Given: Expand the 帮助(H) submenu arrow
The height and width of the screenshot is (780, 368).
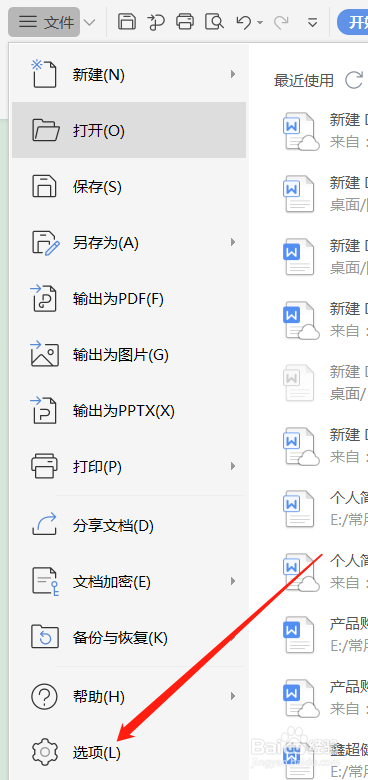Looking at the screenshot, I should coord(232,696).
